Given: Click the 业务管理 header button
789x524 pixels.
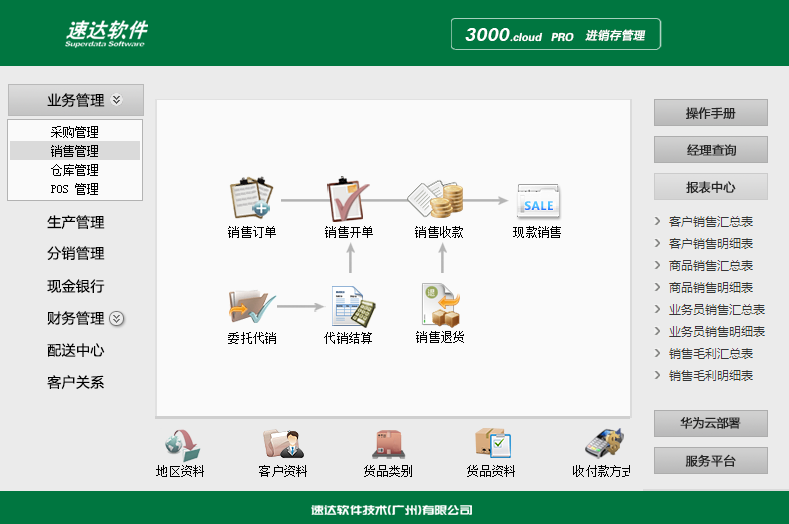Looking at the screenshot, I should pyautogui.click(x=76, y=100).
